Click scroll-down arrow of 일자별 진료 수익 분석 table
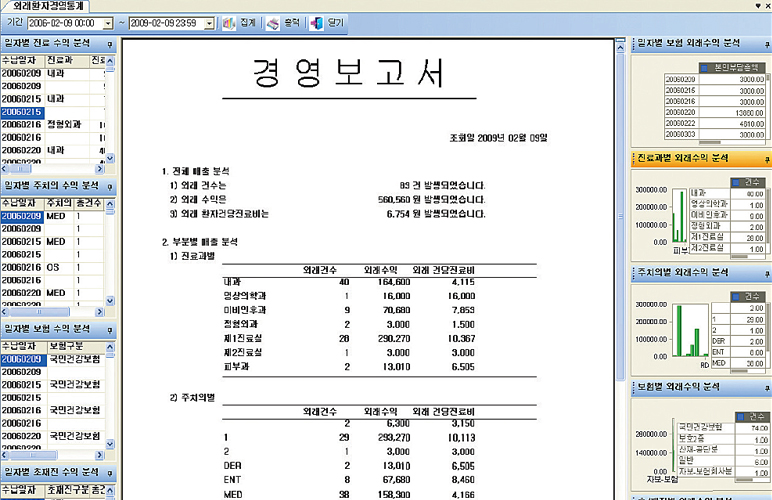Screen dimensions: 772x500 pos(110,158)
